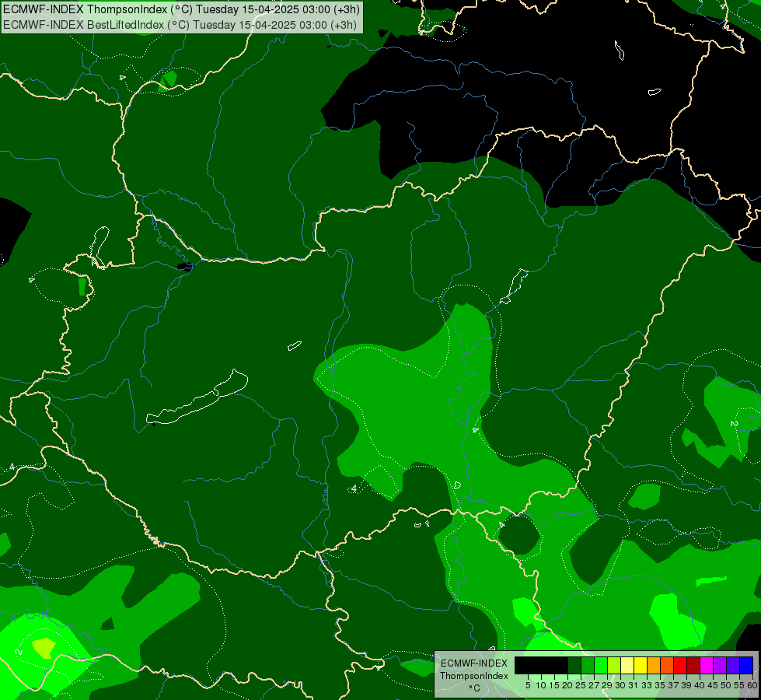The width and height of the screenshot is (761, 700).
Task: Click the legend tick label '33'
Action: click(x=647, y=685)
